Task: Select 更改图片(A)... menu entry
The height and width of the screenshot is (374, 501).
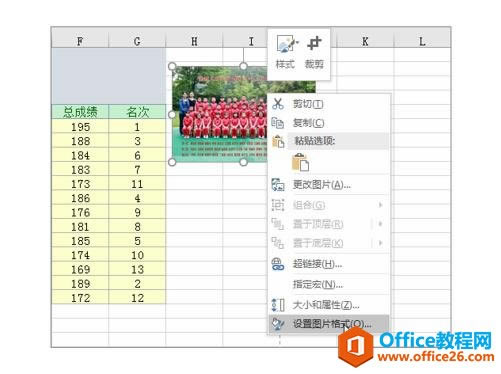Action: click(328, 184)
